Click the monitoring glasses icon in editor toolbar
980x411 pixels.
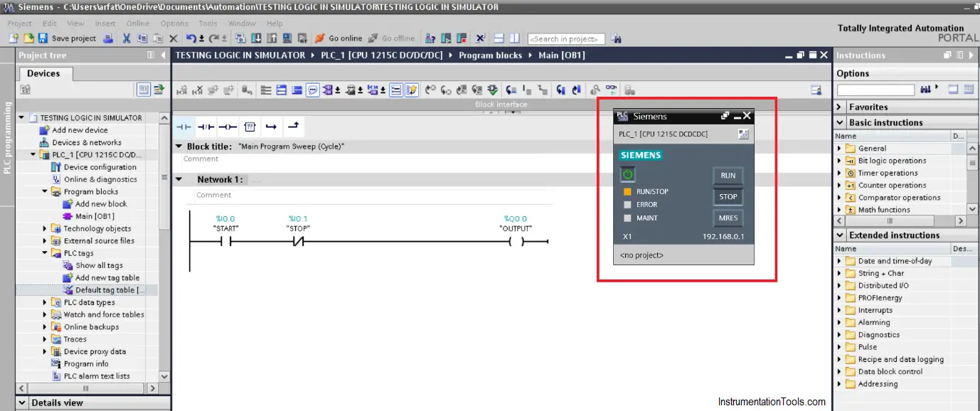coord(611,90)
